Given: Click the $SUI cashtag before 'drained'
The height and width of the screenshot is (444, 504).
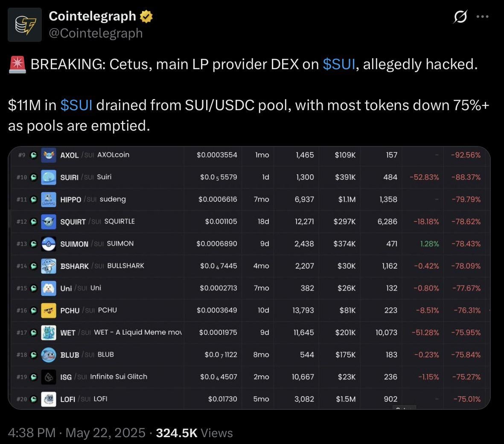Looking at the screenshot, I should (76, 105).
